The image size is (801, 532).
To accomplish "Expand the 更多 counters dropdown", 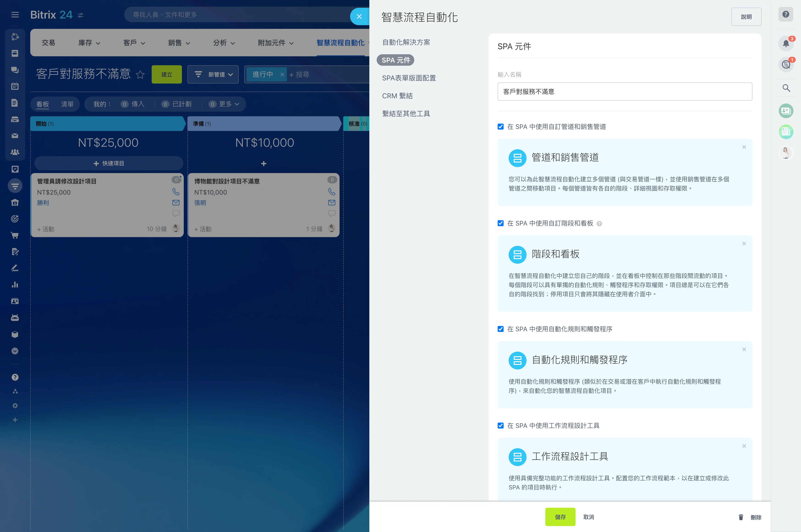I will pos(224,104).
